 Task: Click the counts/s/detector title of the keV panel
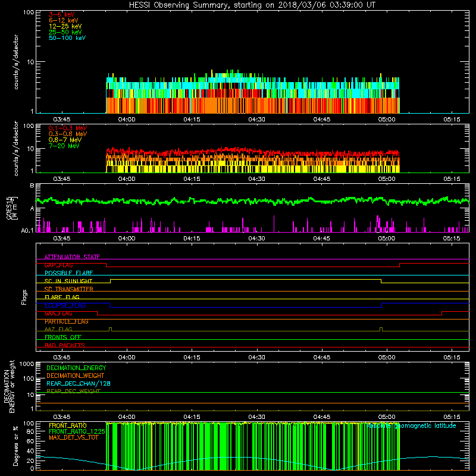coord(16,62)
